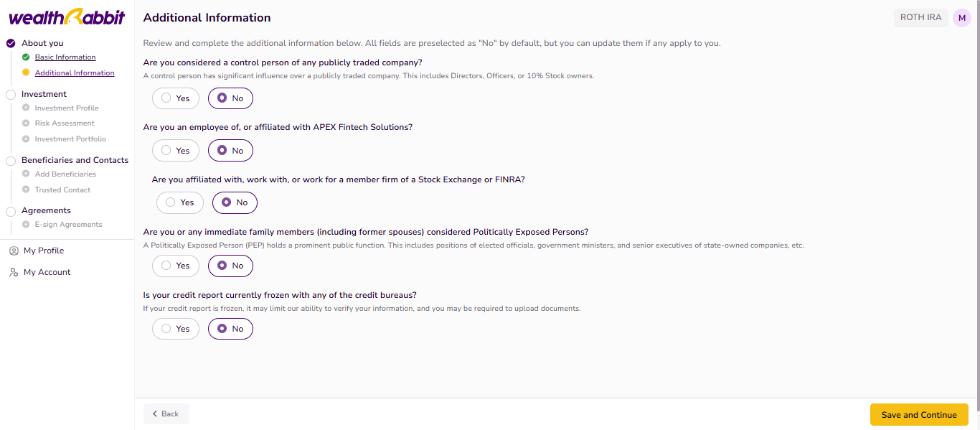Image resolution: width=980 pixels, height=430 pixels.
Task: Go to My Profile
Action: pyautogui.click(x=44, y=251)
